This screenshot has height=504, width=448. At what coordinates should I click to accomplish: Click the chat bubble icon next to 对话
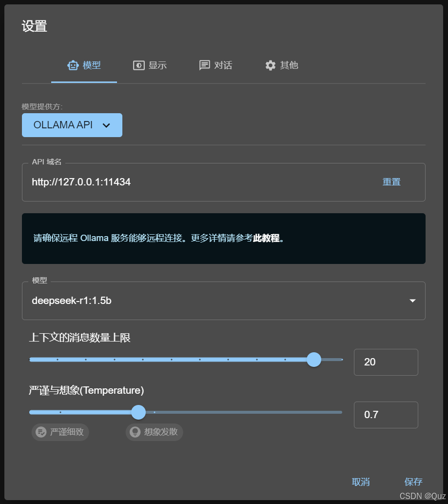(x=205, y=65)
